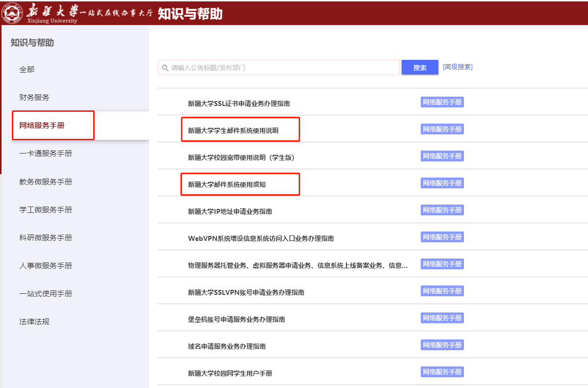Open 新疆大学校园网学生用户手册 article
Screen dimensions: 588x388
[x=230, y=373]
